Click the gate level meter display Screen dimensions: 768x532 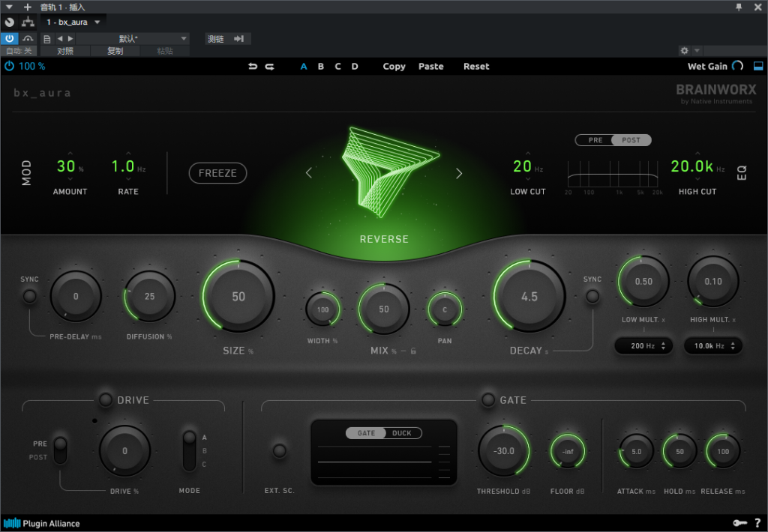click(384, 453)
